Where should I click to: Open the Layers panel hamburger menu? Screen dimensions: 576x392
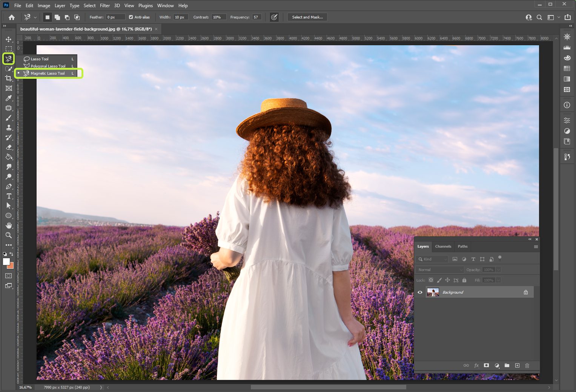point(536,247)
